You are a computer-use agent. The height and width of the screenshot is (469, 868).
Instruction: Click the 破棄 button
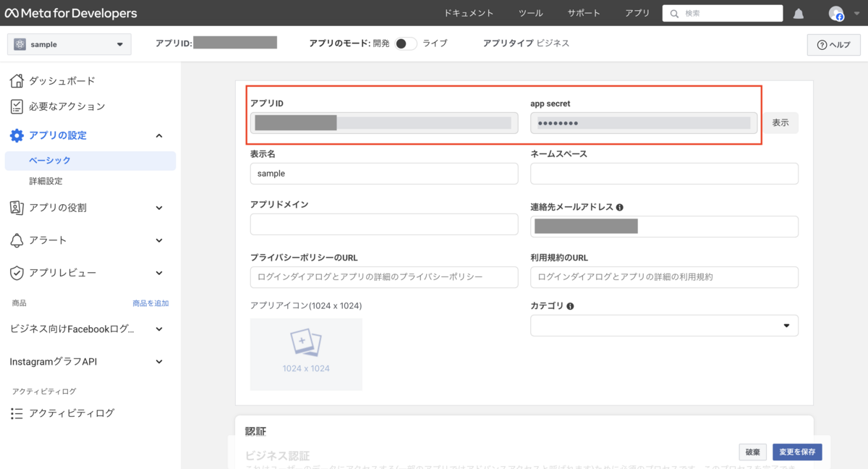click(752, 452)
